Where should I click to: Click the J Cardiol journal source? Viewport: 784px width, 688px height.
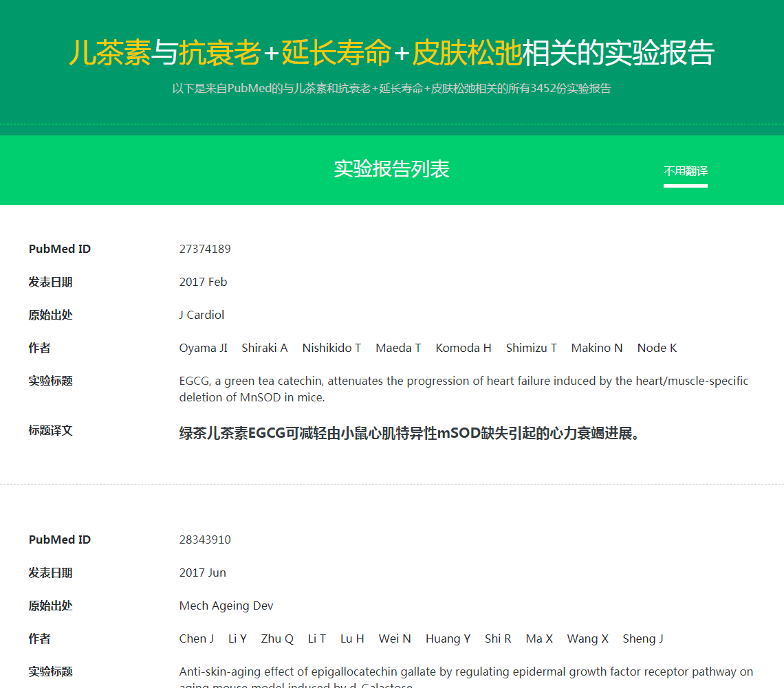click(202, 315)
